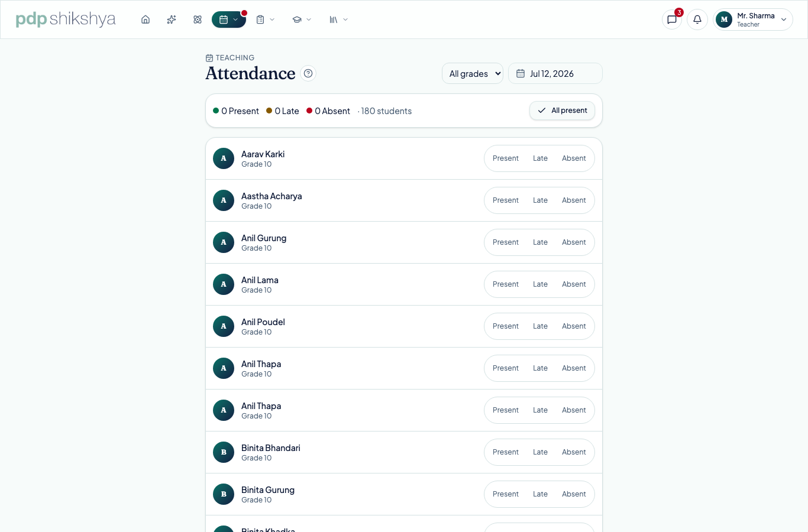This screenshot has width=808, height=532.
Task: Expand the library books navigation menu
Action: coord(338,20)
